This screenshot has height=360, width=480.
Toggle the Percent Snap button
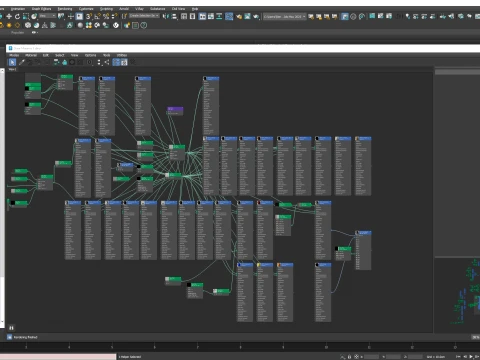point(106,16)
